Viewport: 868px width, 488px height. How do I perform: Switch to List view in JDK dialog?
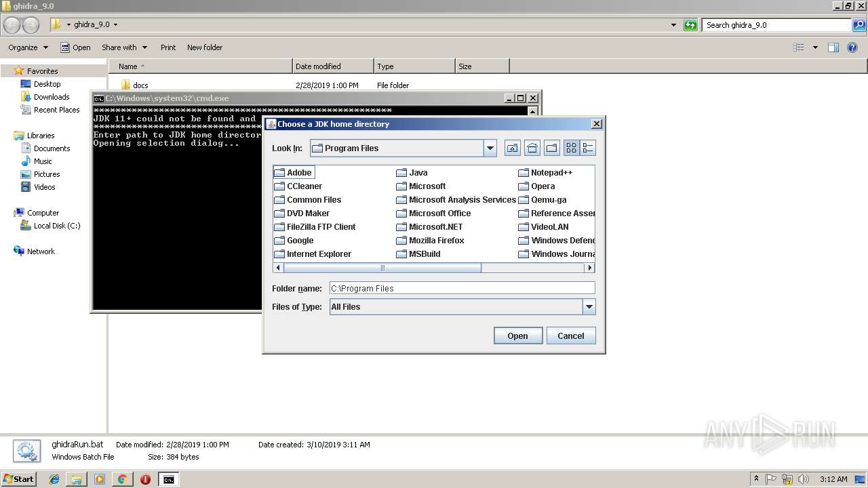click(x=571, y=148)
